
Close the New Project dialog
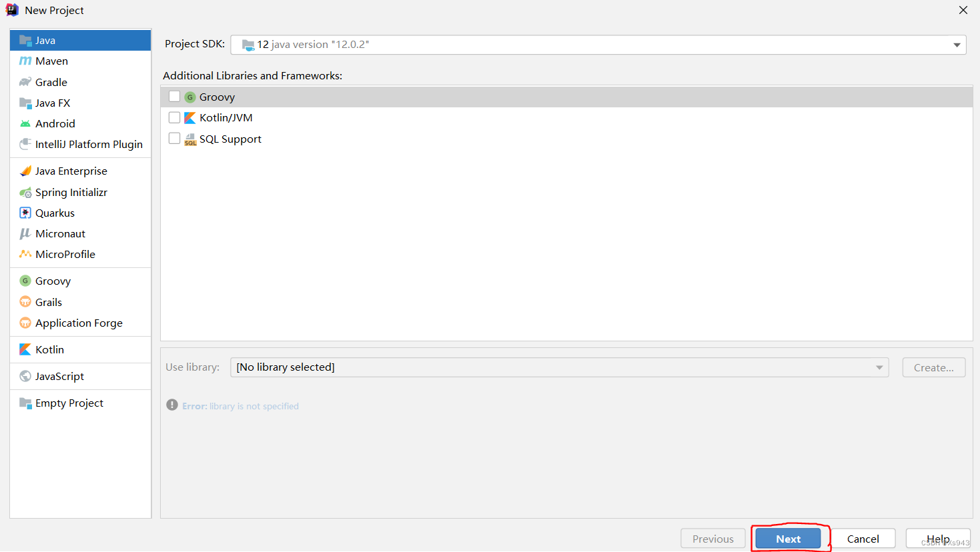(963, 10)
